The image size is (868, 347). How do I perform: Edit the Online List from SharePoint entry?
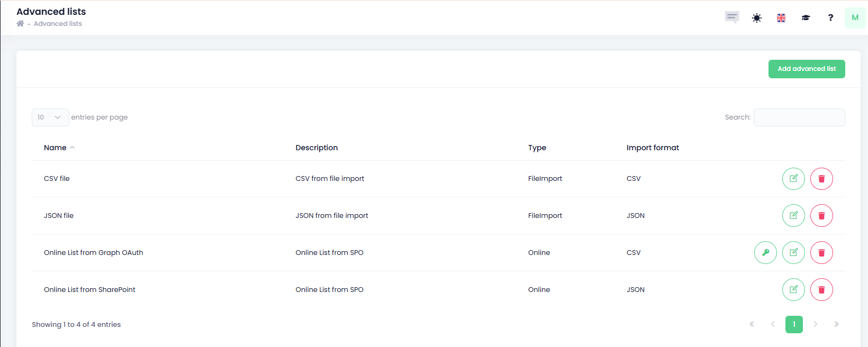click(793, 290)
